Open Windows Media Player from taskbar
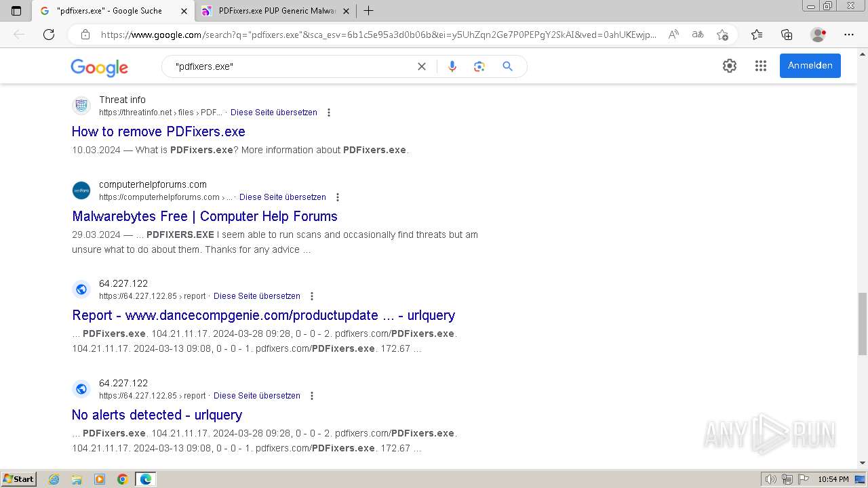This screenshot has height=488, width=868. click(x=100, y=479)
